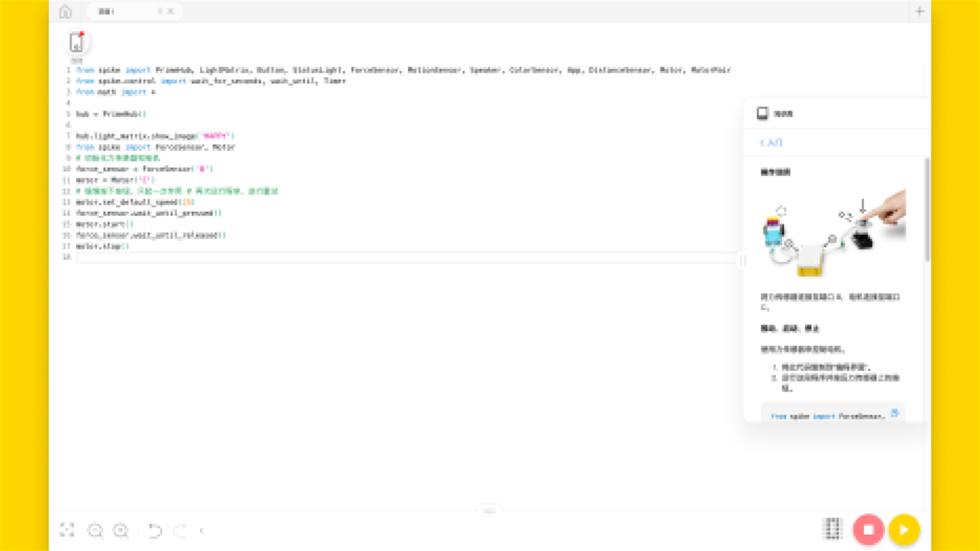Stop the program with the red button
This screenshot has width=980, height=551.
tap(868, 529)
